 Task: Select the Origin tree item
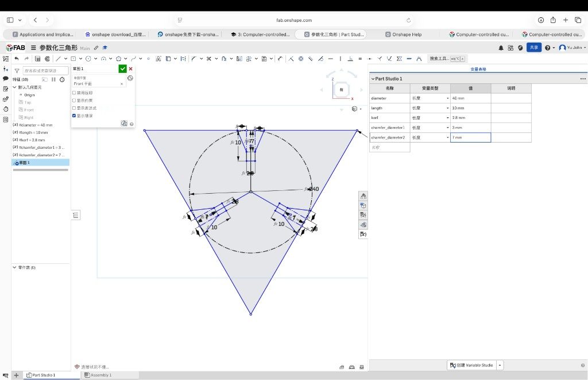point(29,95)
